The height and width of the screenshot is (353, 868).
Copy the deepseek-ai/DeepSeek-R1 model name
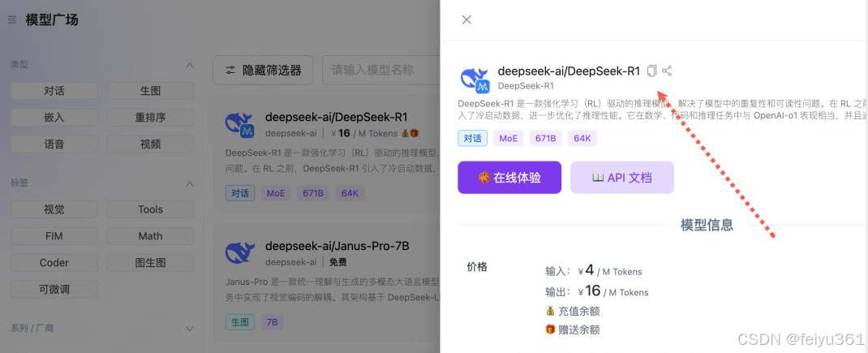652,71
